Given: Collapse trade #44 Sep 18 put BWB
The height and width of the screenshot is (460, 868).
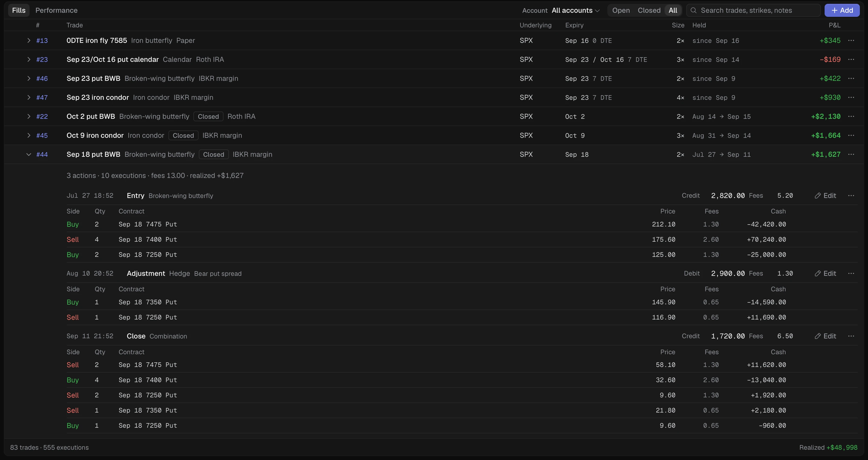Looking at the screenshot, I should click(x=29, y=154).
